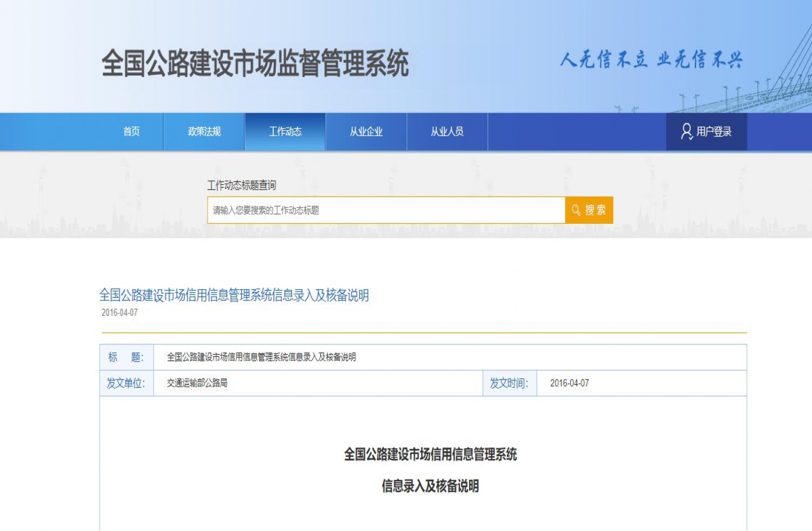Switch to the 工作动态 tab

pos(285,132)
